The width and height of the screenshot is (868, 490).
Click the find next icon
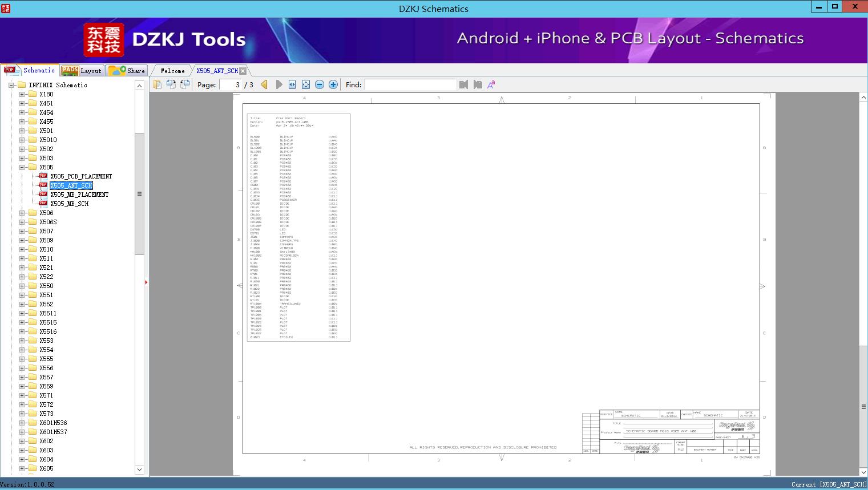(x=478, y=84)
